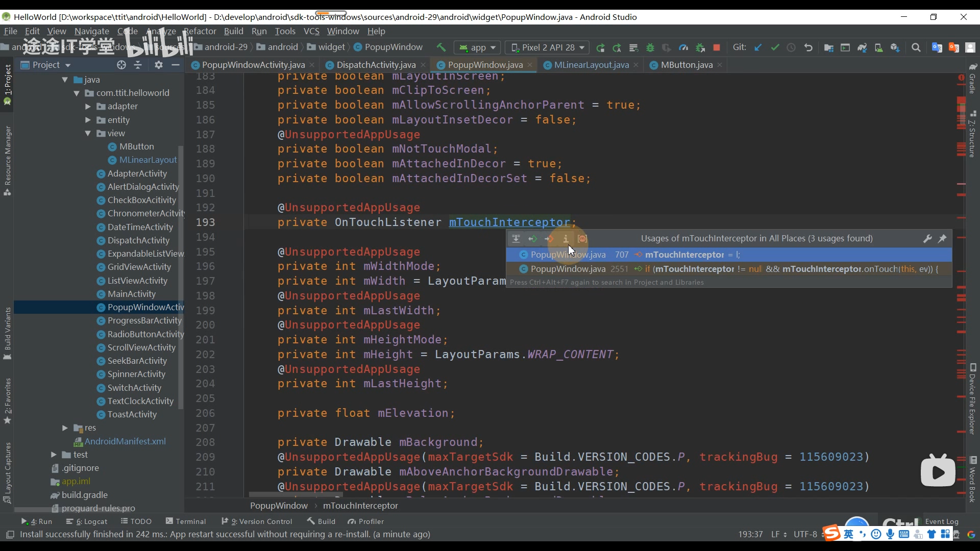Expand the res folder

point(65,428)
